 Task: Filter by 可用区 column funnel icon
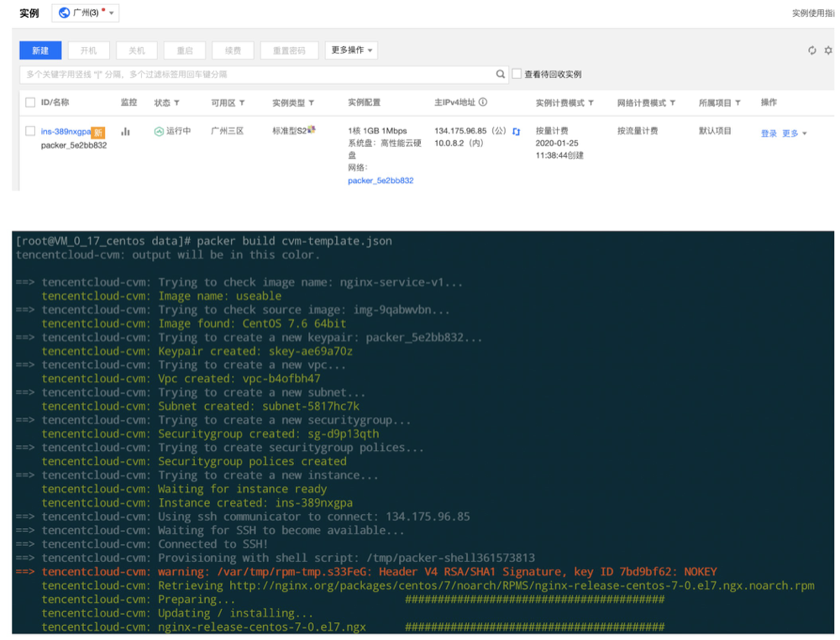(242, 102)
